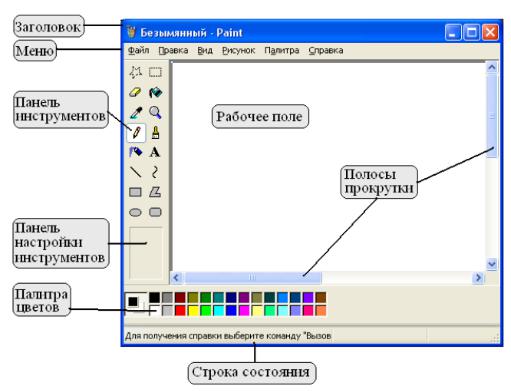Viewport: 511px width, 391px height.
Task: Minimize the Paint window
Action: coord(453,32)
